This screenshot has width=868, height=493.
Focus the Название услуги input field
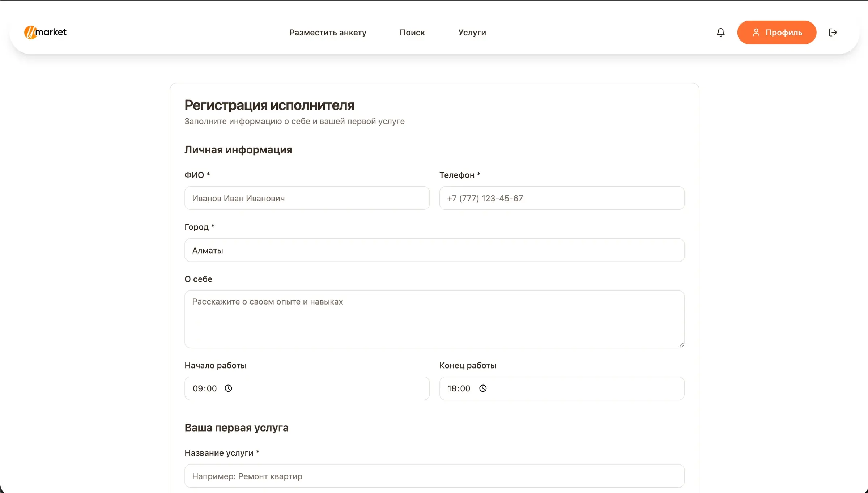[434, 476]
